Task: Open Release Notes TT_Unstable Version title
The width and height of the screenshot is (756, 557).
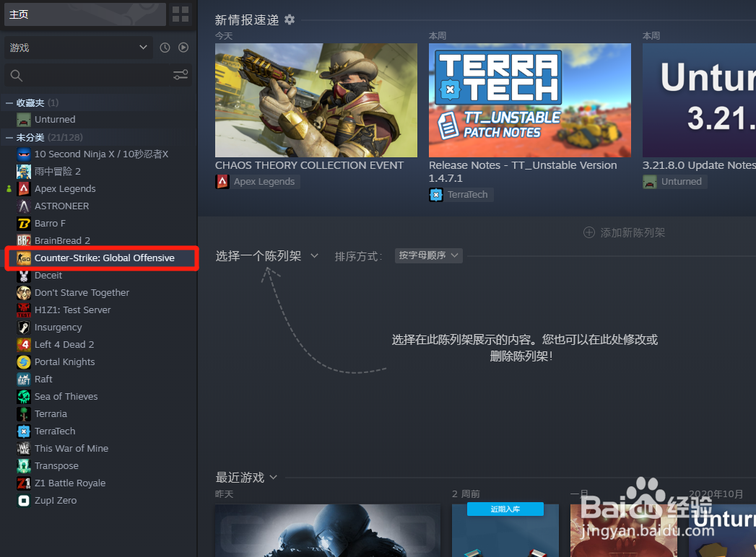Action: (x=523, y=172)
